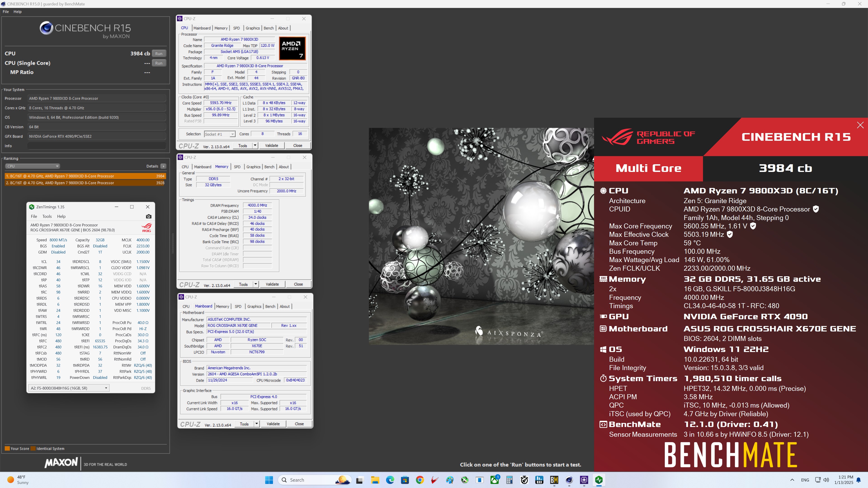868x488 pixels.
Task: Open the weather widget showing 48°F Sunny
Action: pyautogui.click(x=18, y=480)
